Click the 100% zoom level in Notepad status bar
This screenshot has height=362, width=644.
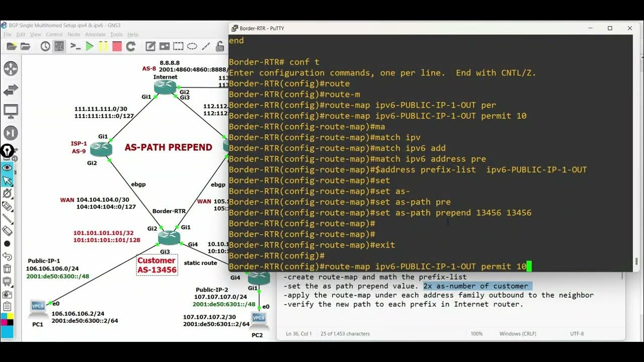476,334
